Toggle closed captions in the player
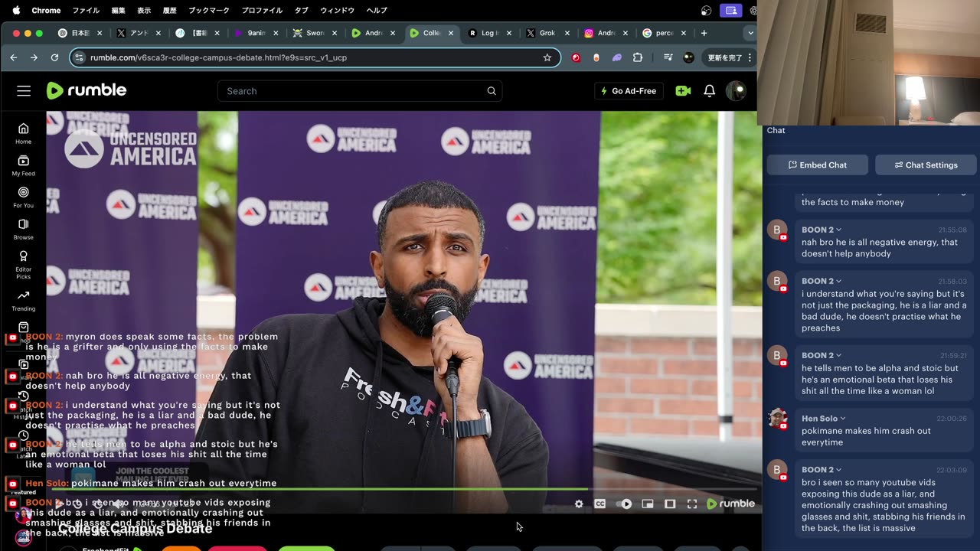 click(x=600, y=504)
